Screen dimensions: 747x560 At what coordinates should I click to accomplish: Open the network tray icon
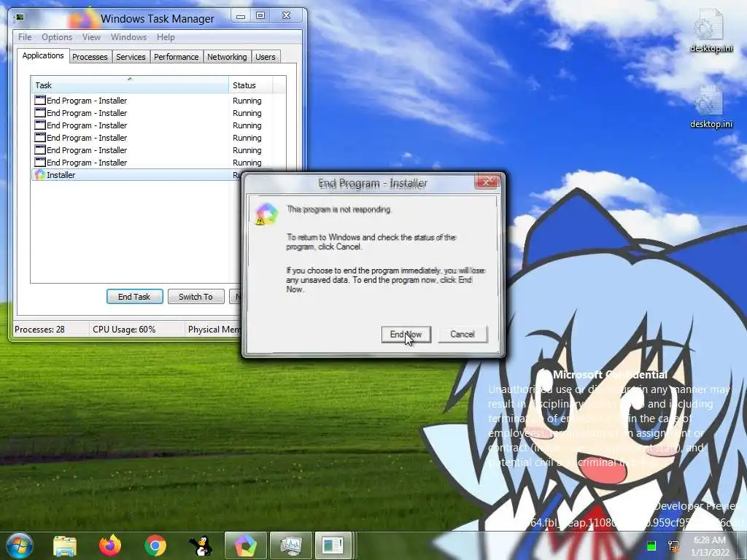point(673,545)
